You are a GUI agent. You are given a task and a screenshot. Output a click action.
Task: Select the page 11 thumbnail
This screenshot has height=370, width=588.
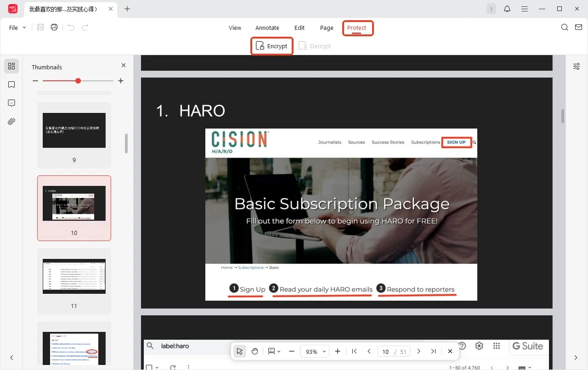[74, 276]
